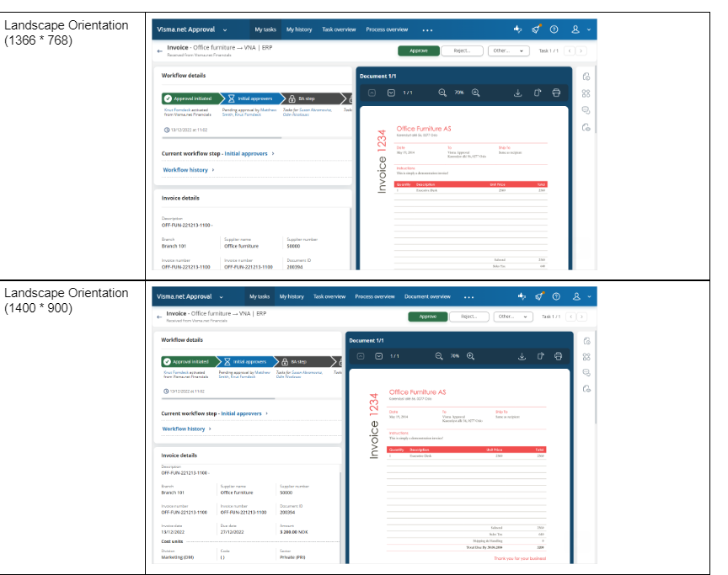The width and height of the screenshot is (728, 575).
Task: Go to previous task arrow, 1400*900 screenshot
Action: (571, 317)
